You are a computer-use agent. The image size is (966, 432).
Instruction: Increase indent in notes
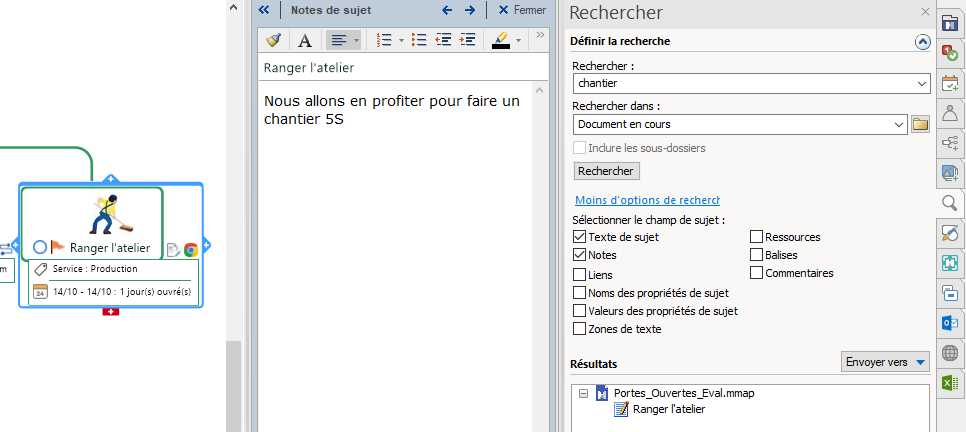point(466,40)
